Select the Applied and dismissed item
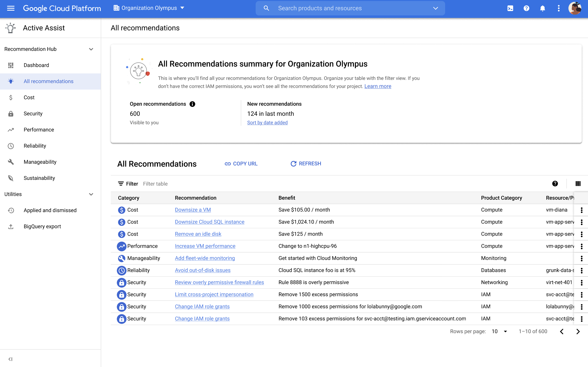The image size is (588, 367). 50,210
